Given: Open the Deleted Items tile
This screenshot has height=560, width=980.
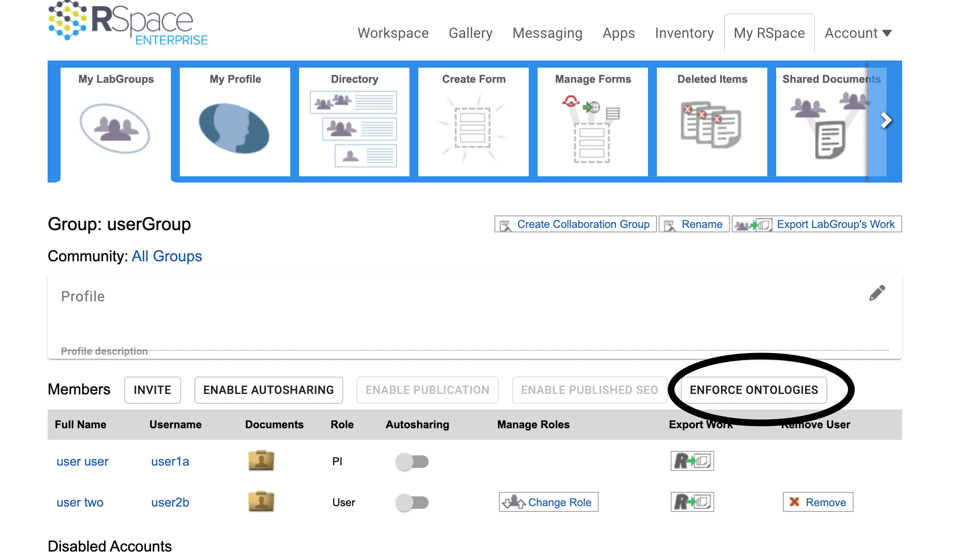Looking at the screenshot, I should (712, 122).
